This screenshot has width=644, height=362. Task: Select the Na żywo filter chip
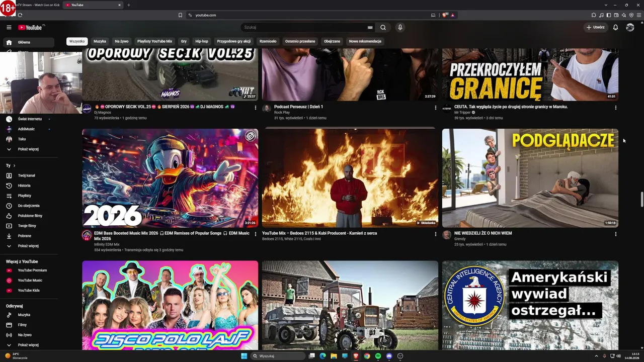click(x=121, y=41)
